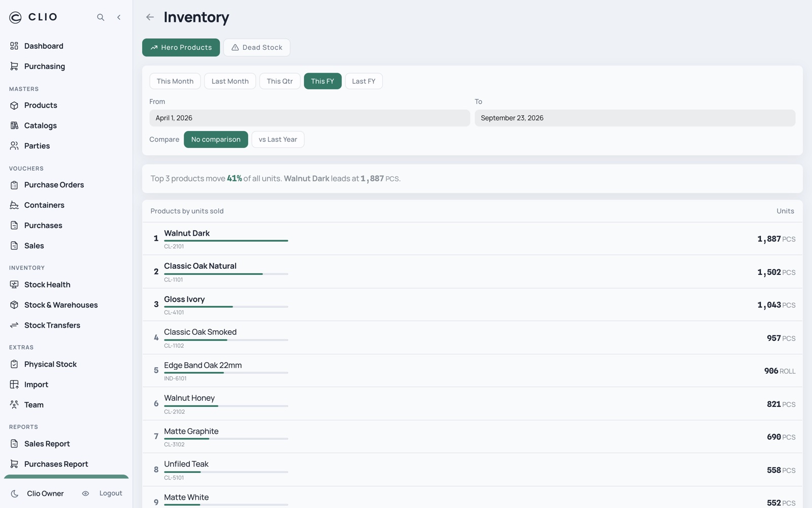Open Stock & Warehouses icon
This screenshot has width=812, height=508.
[14, 305]
